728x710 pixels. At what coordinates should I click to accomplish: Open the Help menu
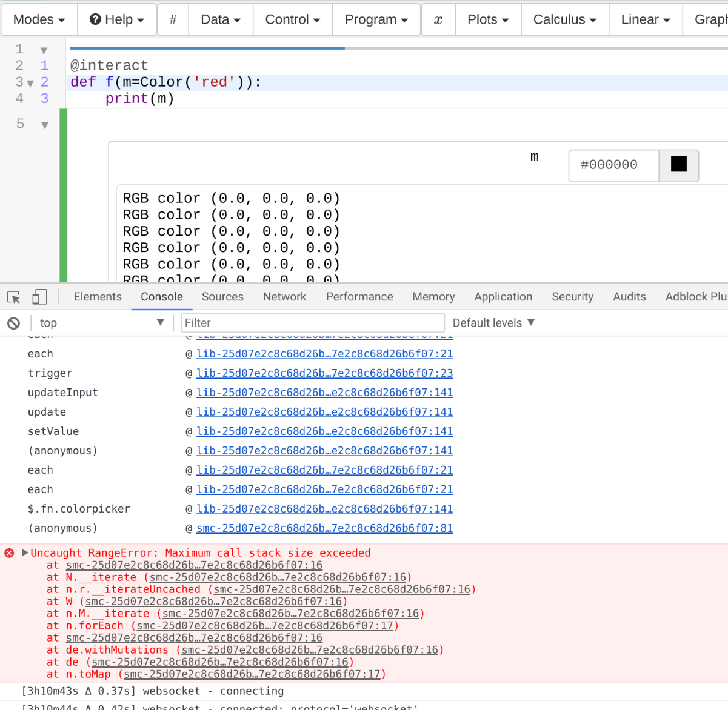116,19
